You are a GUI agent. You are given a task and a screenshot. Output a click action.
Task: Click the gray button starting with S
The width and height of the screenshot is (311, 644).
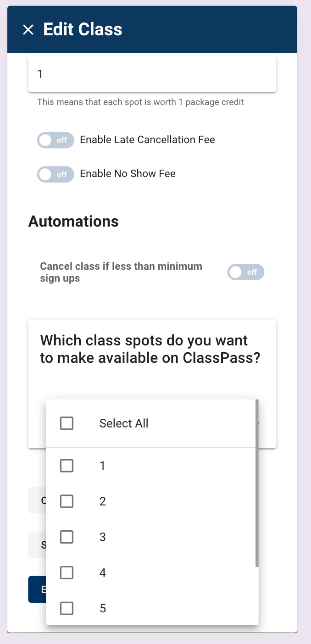pos(37,545)
